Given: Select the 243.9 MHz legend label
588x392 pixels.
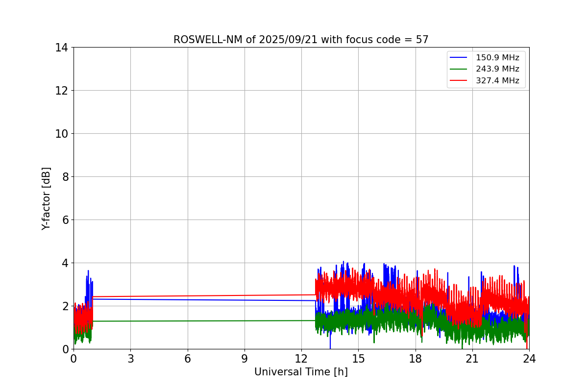Looking at the screenshot, I should click(x=497, y=69).
